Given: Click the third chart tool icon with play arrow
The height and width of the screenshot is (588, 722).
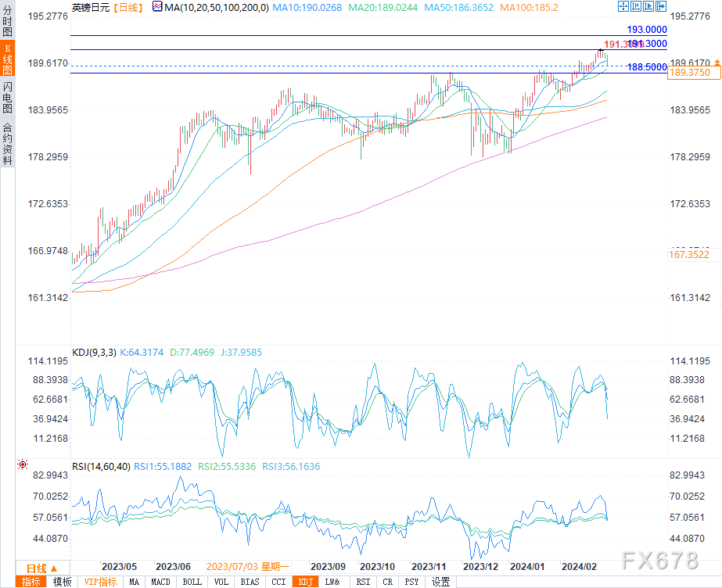Looking at the screenshot, I should coord(648,7).
